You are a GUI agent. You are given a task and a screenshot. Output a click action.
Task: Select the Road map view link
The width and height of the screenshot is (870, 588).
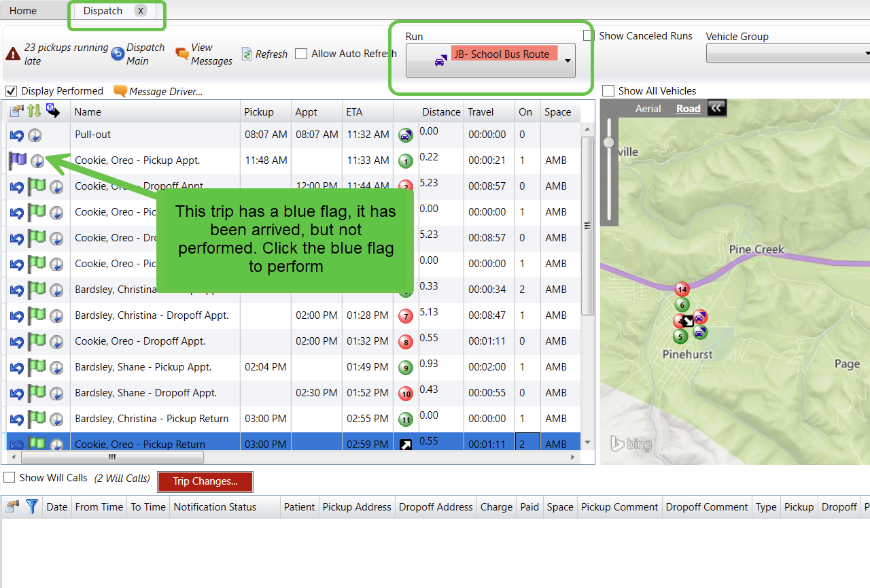pos(688,109)
